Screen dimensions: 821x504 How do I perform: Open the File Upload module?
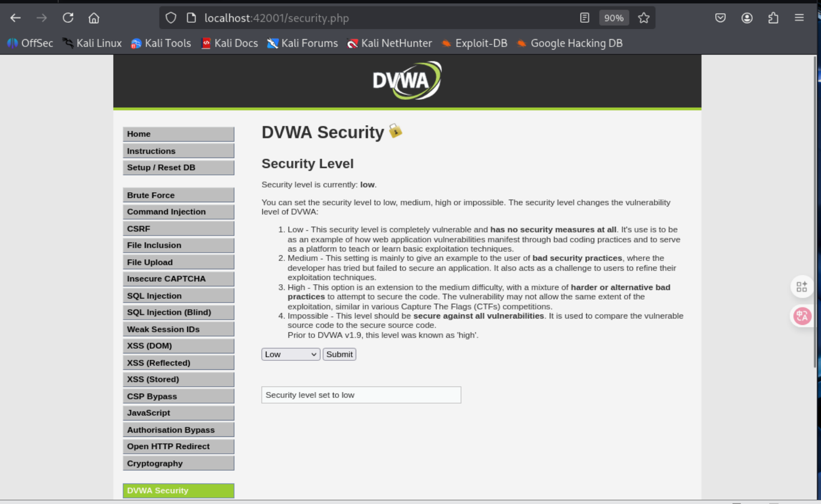point(179,262)
